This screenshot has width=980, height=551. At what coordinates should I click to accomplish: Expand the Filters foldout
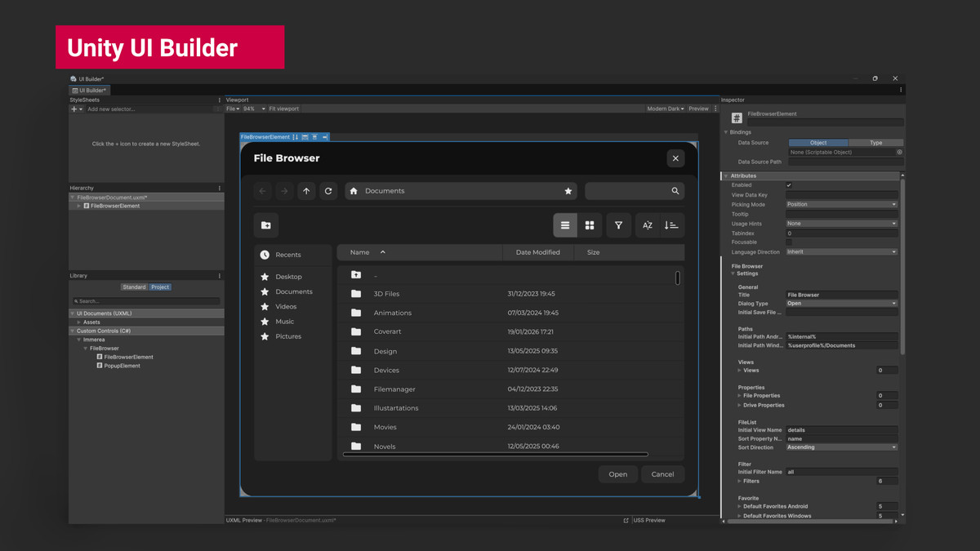click(x=740, y=482)
